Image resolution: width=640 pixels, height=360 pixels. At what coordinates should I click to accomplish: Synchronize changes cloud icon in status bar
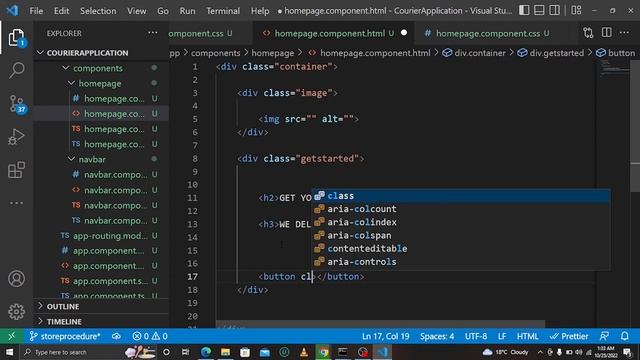coord(116,336)
